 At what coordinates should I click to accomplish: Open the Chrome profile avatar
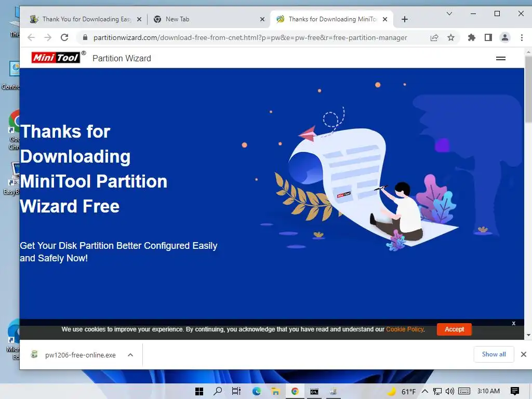pyautogui.click(x=505, y=37)
